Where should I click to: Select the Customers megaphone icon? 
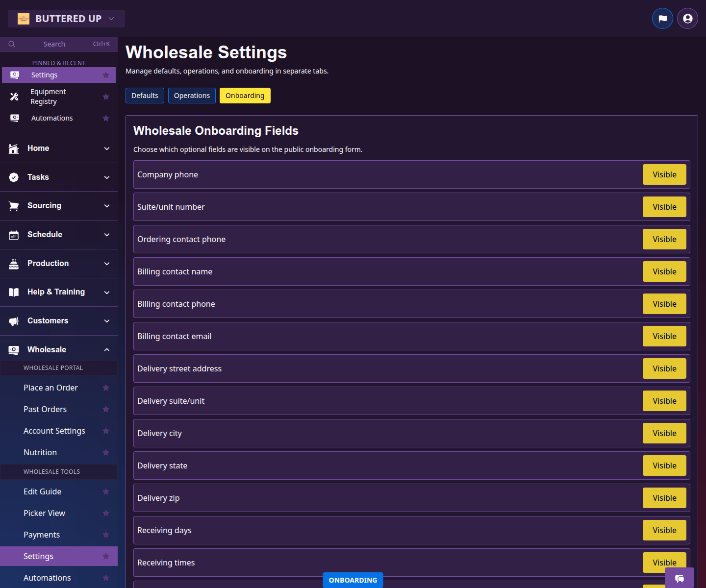pos(14,321)
